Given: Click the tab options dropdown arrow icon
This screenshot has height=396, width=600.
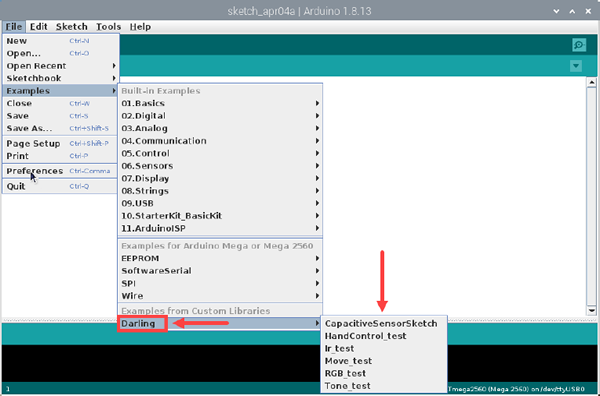Looking at the screenshot, I should pos(576,66).
